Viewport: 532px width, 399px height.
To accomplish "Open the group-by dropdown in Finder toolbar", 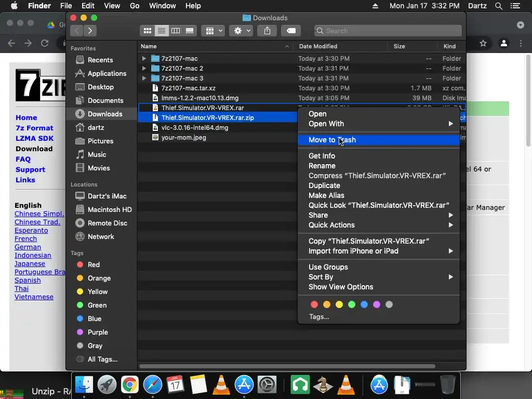I will coord(213,31).
